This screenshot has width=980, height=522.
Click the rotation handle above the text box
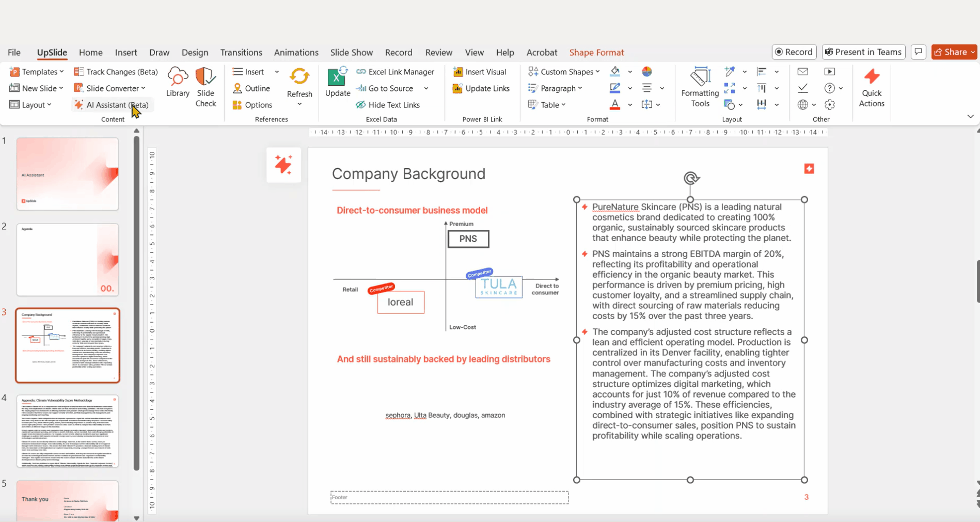pos(691,178)
